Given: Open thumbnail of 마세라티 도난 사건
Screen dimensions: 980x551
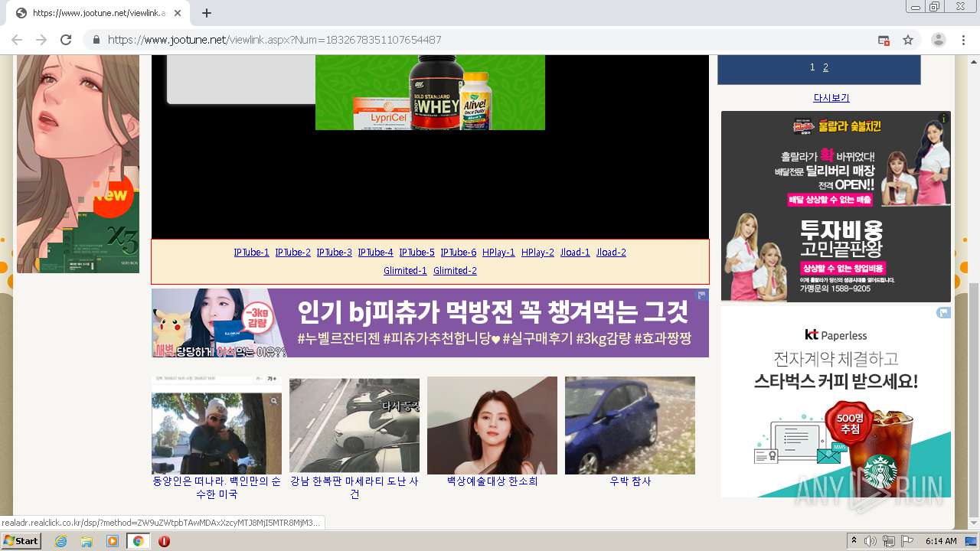Looking at the screenshot, I should tap(354, 425).
